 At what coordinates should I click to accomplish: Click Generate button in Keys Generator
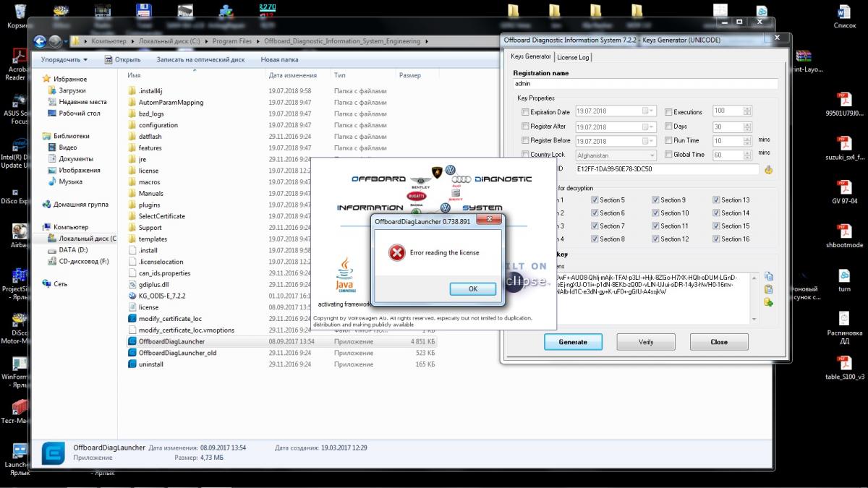click(573, 342)
